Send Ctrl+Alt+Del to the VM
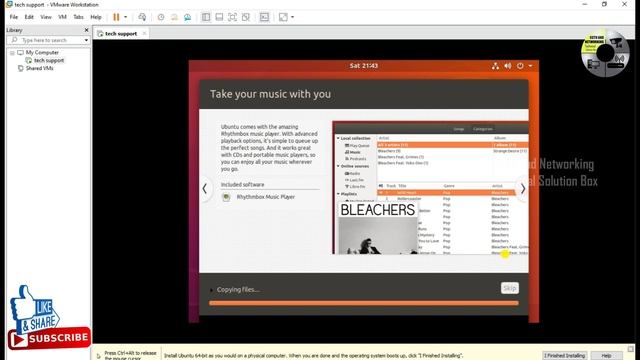640x360 pixels. [x=142, y=17]
